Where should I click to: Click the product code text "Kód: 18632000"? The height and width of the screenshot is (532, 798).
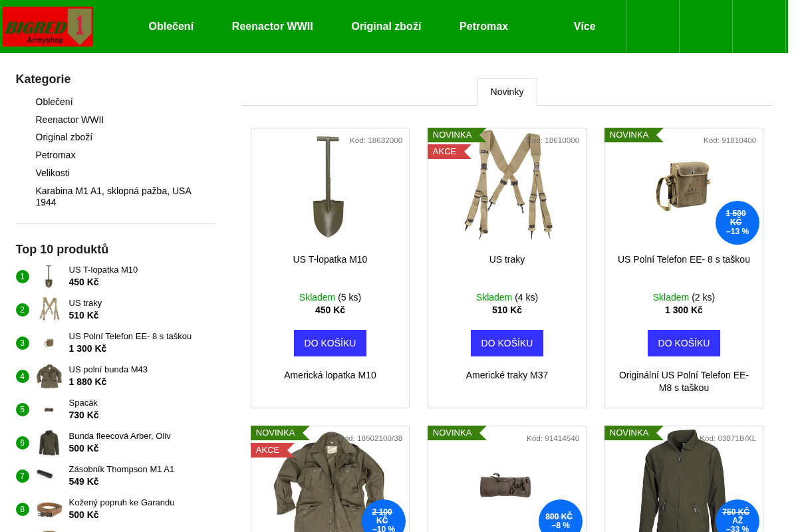(376, 140)
